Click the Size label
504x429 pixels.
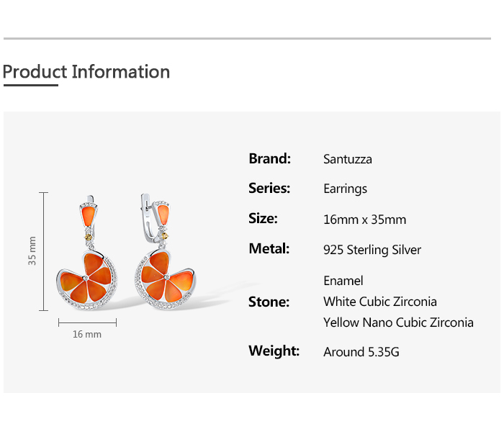263,219
